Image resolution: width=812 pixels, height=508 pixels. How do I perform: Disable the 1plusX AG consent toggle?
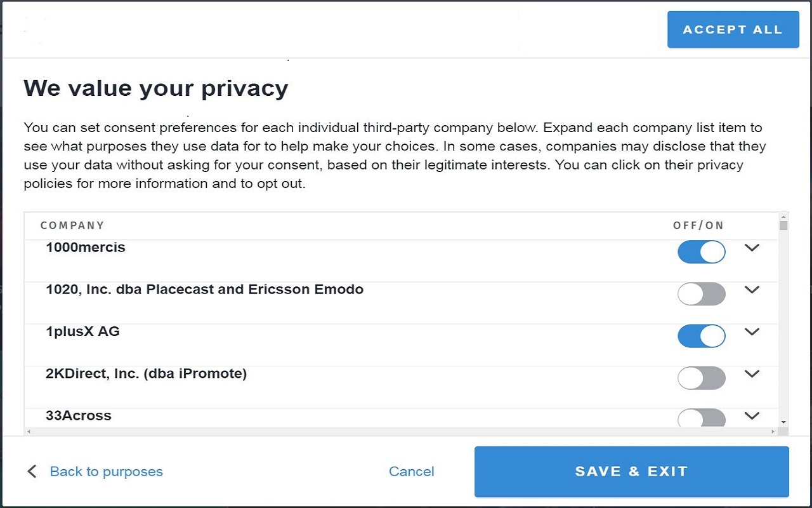pos(701,336)
